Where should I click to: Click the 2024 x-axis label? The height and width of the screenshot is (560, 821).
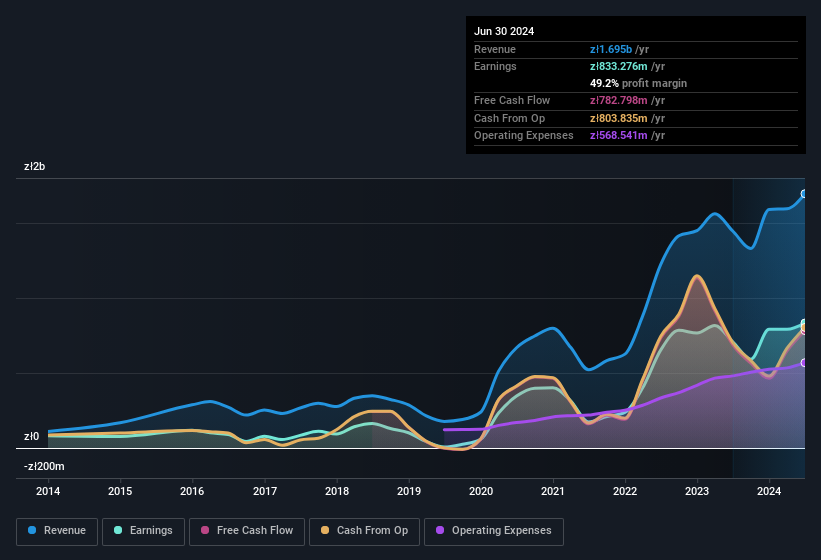click(769, 491)
